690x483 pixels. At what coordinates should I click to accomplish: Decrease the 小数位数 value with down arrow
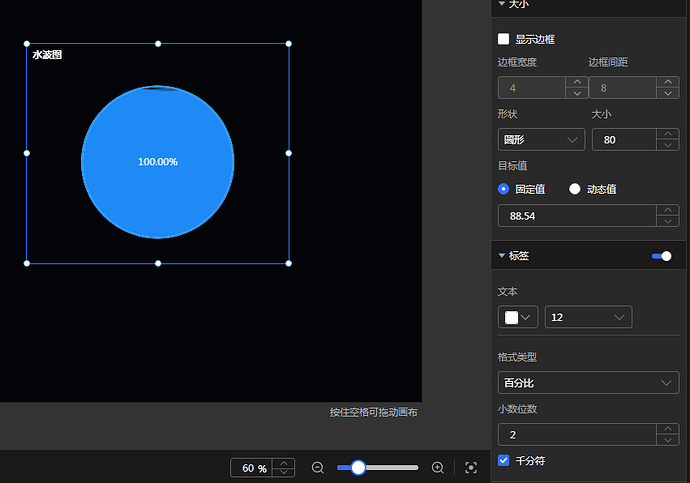[x=667, y=440]
